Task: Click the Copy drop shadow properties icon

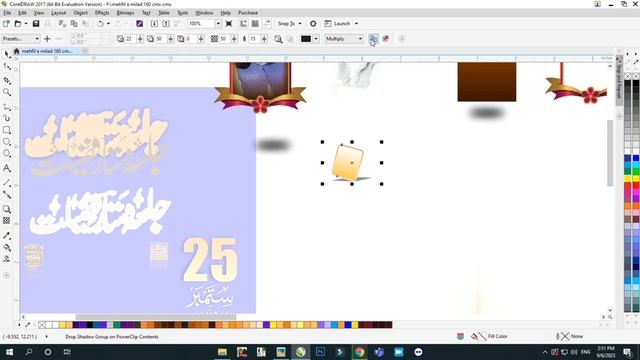Action: coord(373,39)
